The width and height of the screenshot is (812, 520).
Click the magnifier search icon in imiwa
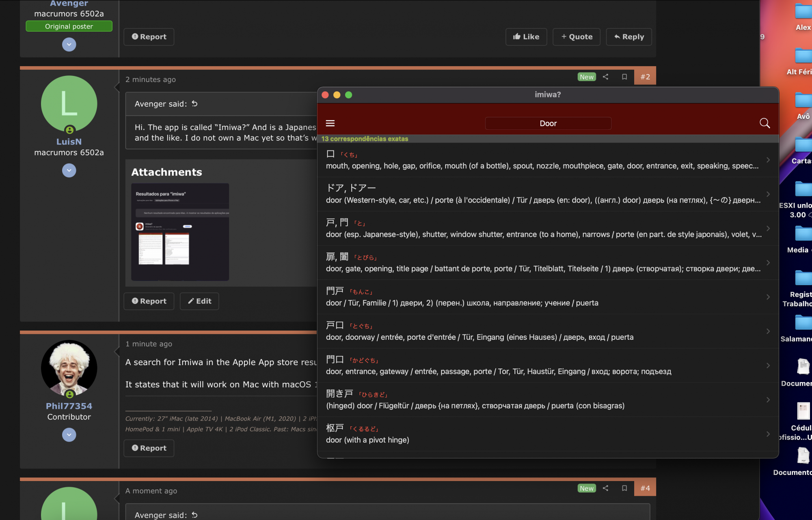764,123
